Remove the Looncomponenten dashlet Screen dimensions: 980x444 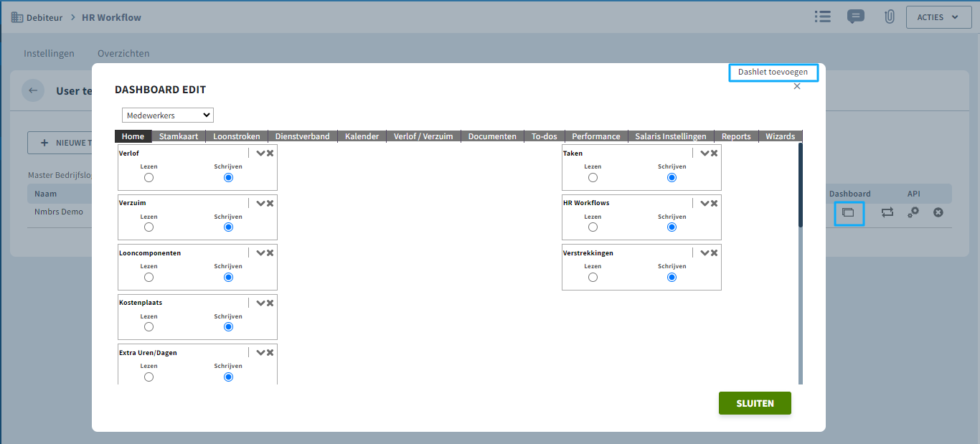pos(270,252)
